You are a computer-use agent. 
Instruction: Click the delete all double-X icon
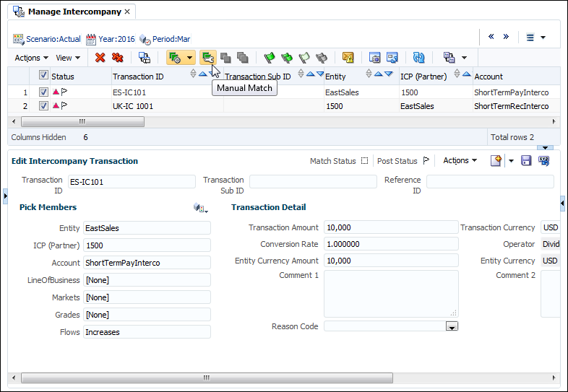(x=117, y=58)
